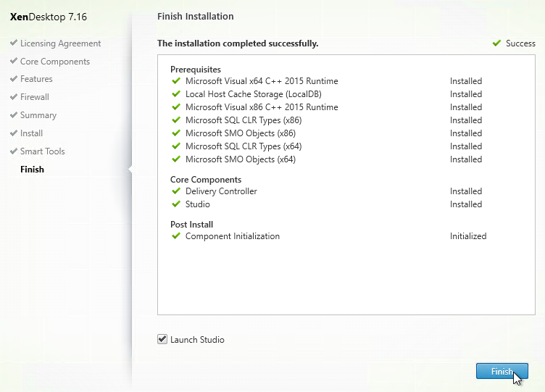The width and height of the screenshot is (545, 392).
Task: Click the Launch Studio label text
Action: click(x=197, y=340)
